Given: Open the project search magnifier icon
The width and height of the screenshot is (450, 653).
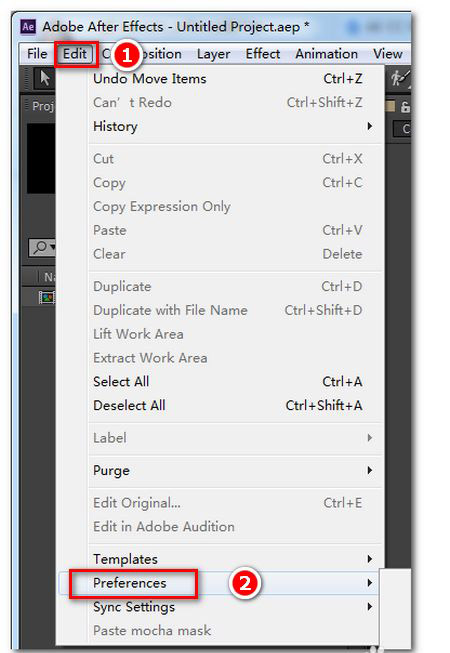Looking at the screenshot, I should pos(41,247).
